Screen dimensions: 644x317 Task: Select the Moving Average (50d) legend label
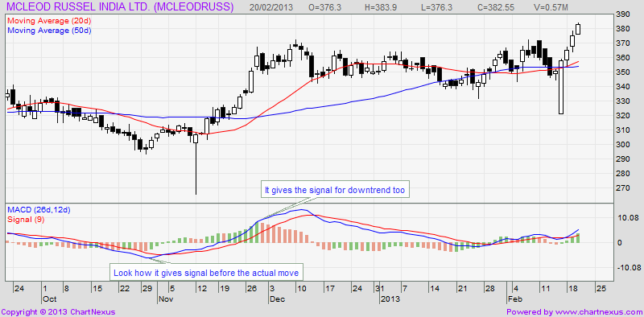point(49,31)
